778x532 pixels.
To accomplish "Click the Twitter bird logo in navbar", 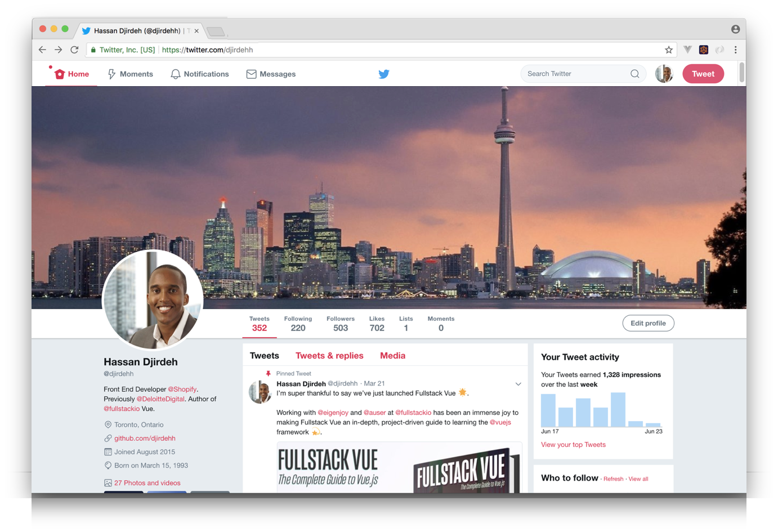I will [x=384, y=74].
